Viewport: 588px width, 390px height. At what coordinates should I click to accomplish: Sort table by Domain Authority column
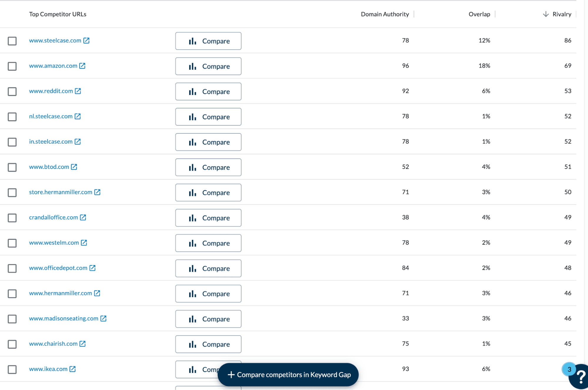(384, 14)
